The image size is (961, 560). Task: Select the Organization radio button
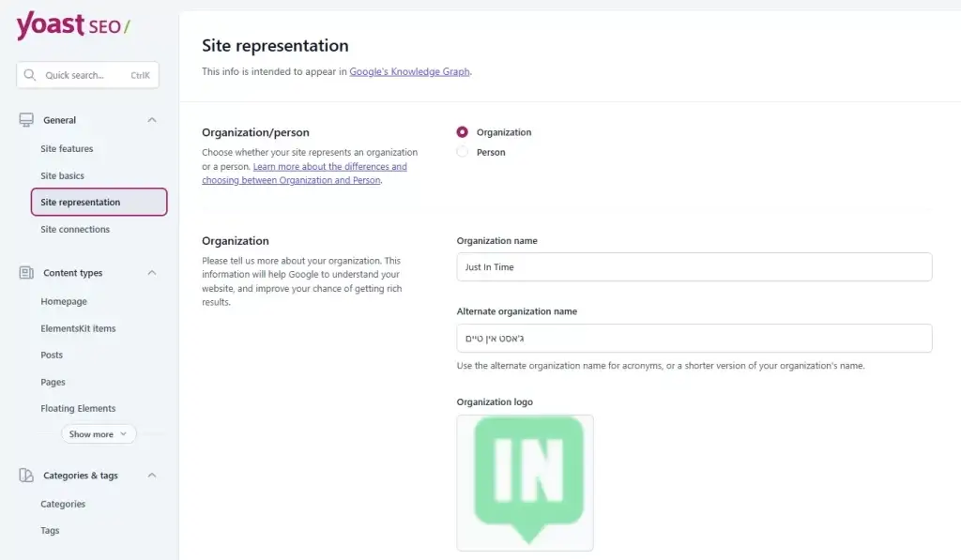(462, 132)
